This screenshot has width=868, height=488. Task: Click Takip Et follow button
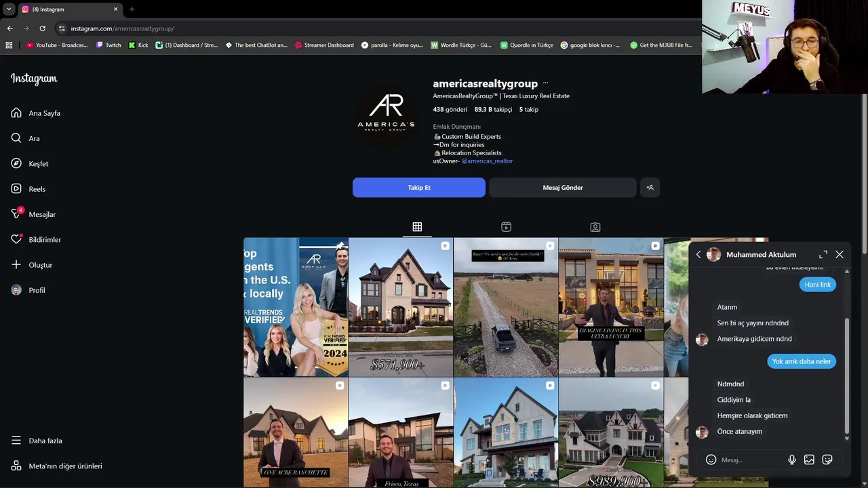click(x=419, y=188)
